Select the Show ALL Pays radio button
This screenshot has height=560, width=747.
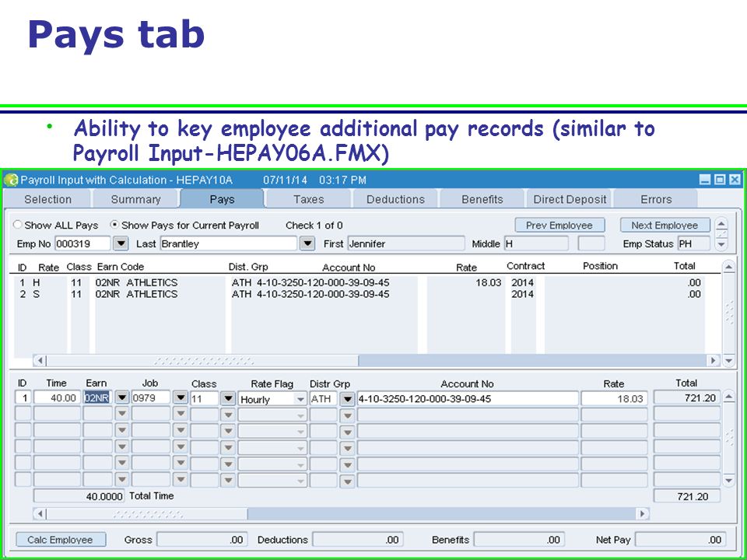coord(18,225)
